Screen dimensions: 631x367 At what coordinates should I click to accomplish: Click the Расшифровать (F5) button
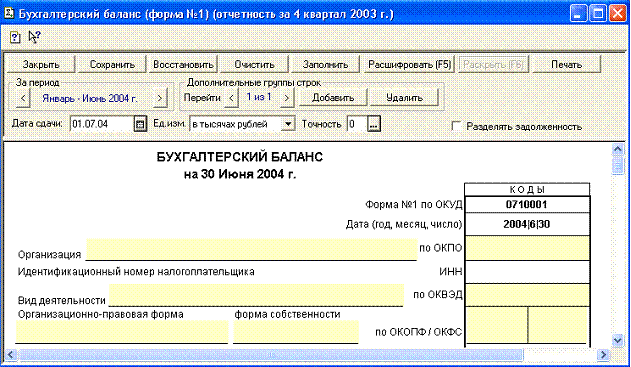409,64
